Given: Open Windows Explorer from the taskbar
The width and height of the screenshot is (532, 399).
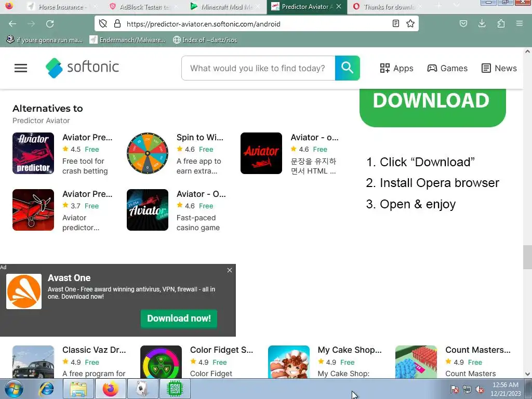Looking at the screenshot, I should point(78,389).
